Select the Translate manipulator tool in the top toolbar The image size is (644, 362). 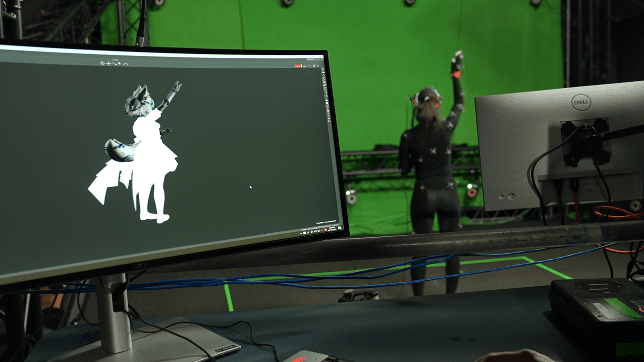point(102,63)
